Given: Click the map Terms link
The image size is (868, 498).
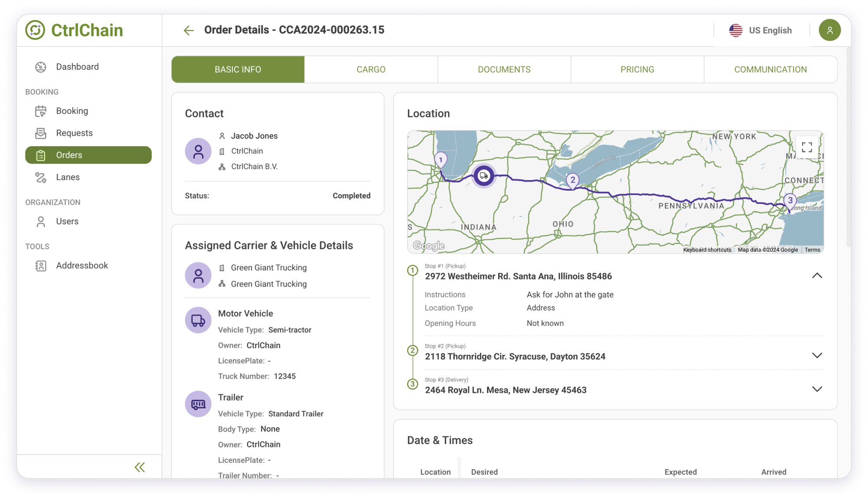Looking at the screenshot, I should (812, 250).
